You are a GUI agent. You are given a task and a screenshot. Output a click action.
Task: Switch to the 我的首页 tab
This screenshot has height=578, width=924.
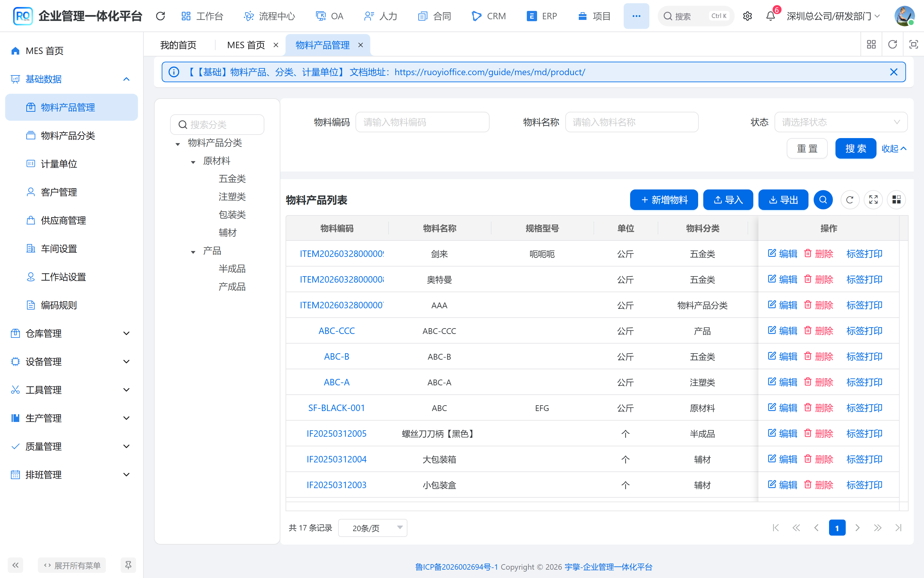(x=178, y=45)
